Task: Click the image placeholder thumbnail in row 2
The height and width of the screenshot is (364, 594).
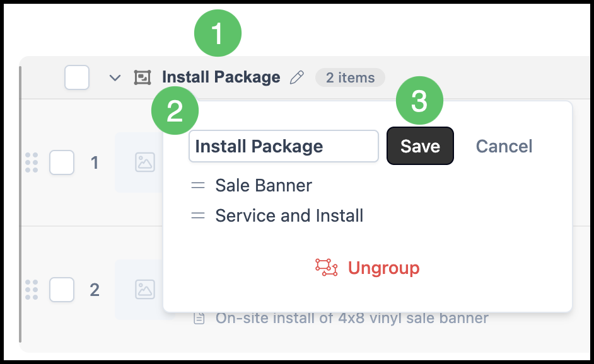Action: 145,290
